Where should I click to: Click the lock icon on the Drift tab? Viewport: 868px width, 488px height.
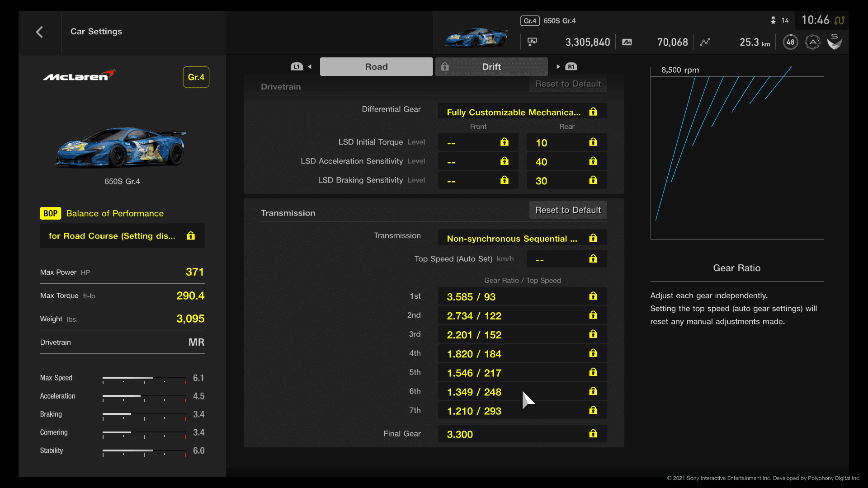(445, 67)
